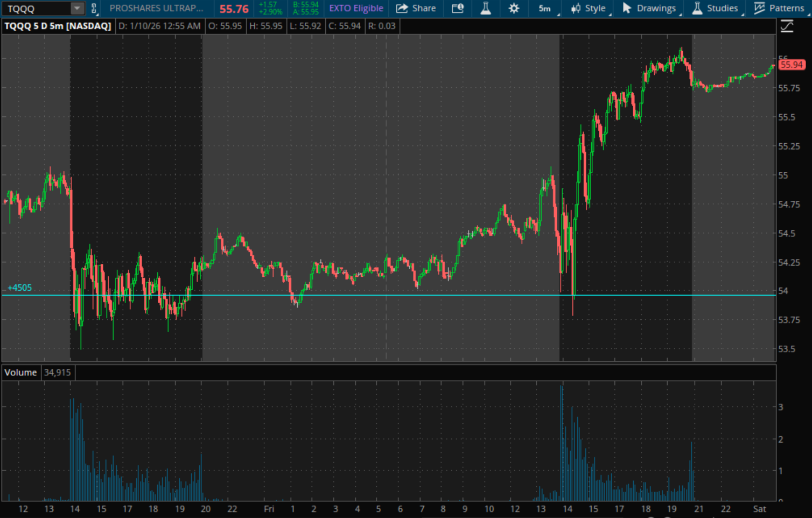The width and height of the screenshot is (812, 518).
Task: Expand the TQQQ symbol dropdown arrow
Action: point(77,9)
